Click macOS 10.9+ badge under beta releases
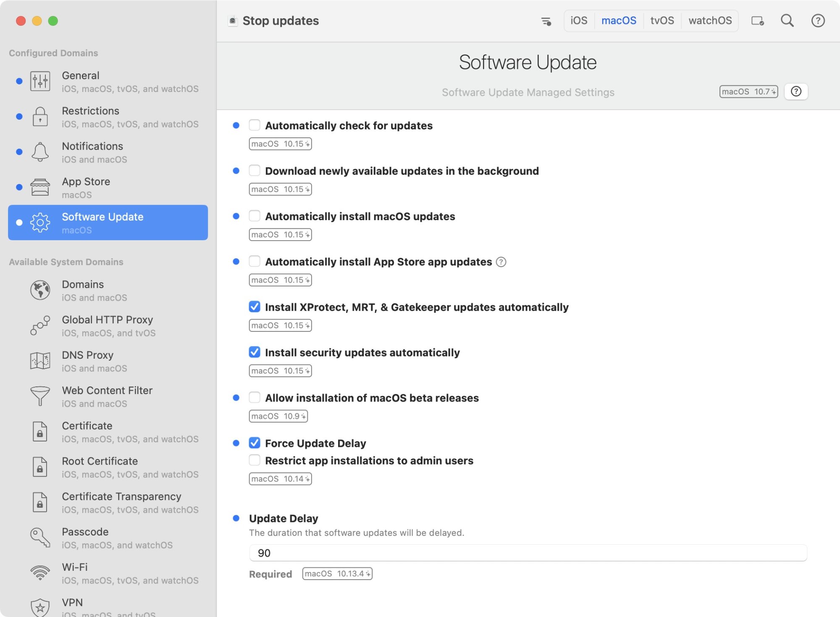The image size is (840, 617). pos(278,416)
